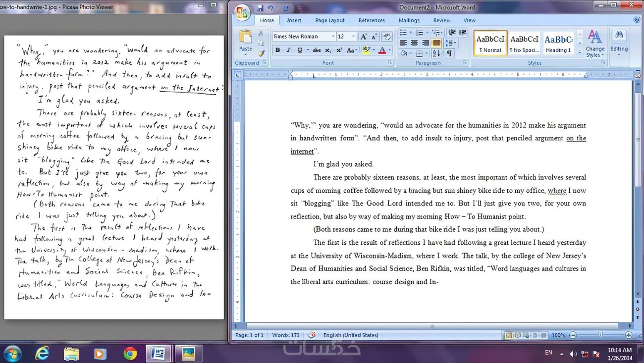Toggle Subscript formatting
The image size is (644, 363).
tap(328, 50)
